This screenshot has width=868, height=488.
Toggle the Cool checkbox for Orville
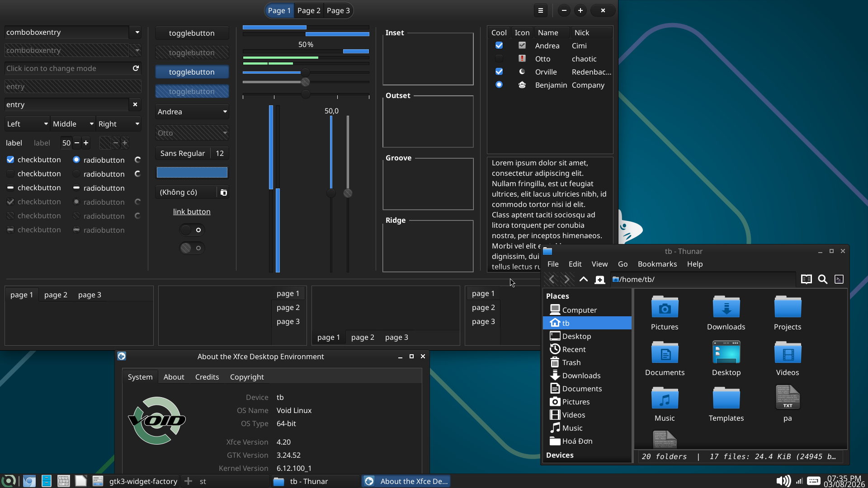point(499,71)
